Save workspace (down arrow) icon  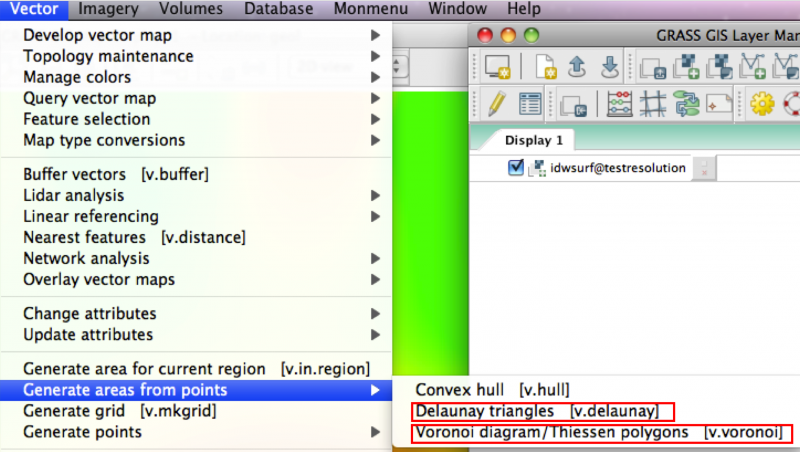(609, 67)
